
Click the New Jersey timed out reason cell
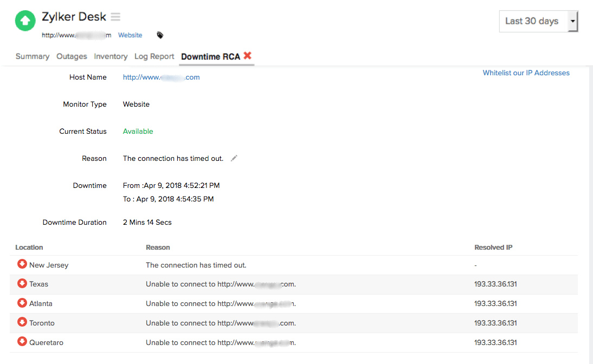pyautogui.click(x=196, y=265)
